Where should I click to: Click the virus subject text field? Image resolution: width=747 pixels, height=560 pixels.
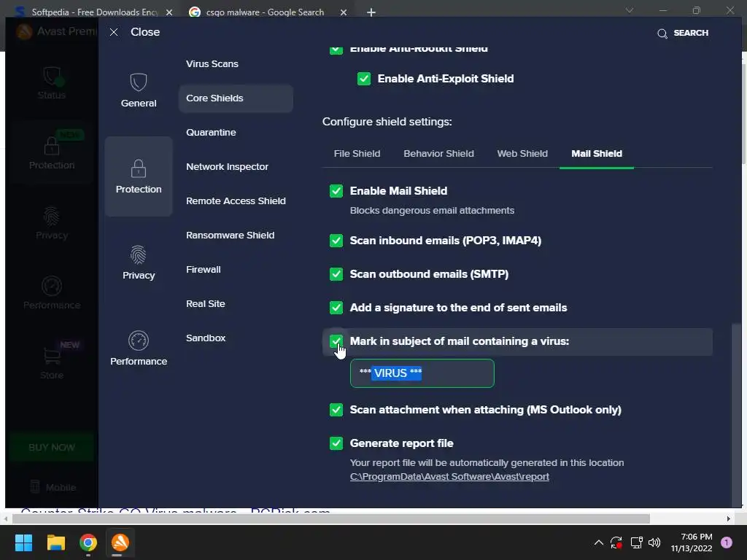(x=422, y=373)
